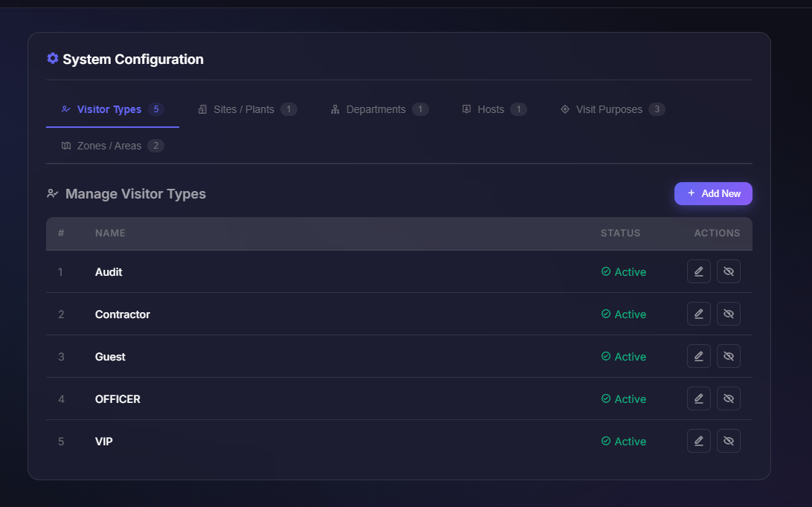The height and width of the screenshot is (507, 812).
Task: Toggle visibility of Contractor type
Action: (x=729, y=314)
